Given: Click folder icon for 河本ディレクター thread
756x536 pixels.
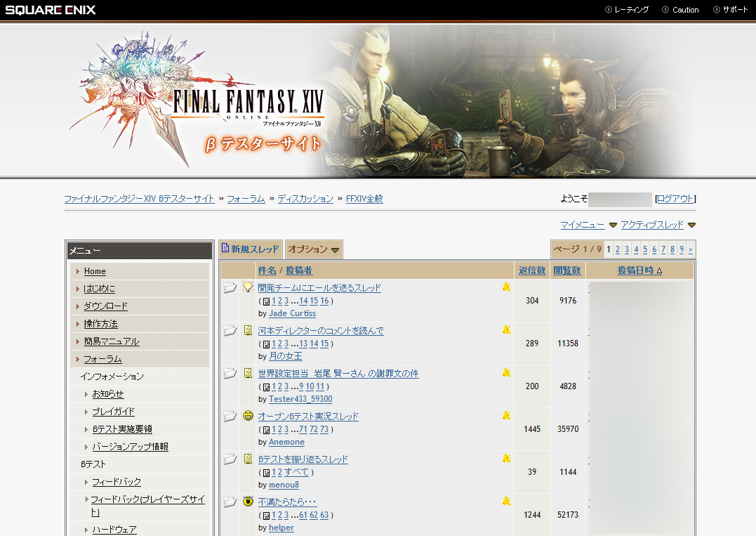Looking at the screenshot, I should (x=230, y=330).
